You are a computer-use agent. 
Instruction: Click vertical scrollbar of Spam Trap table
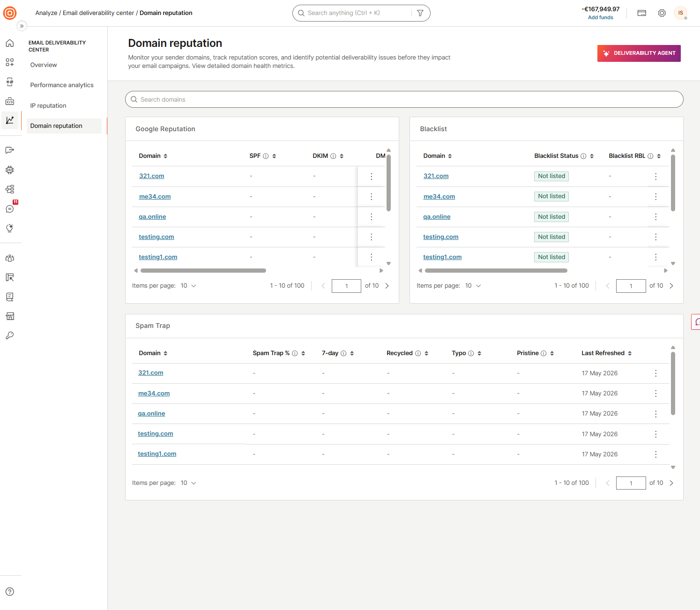673,384
